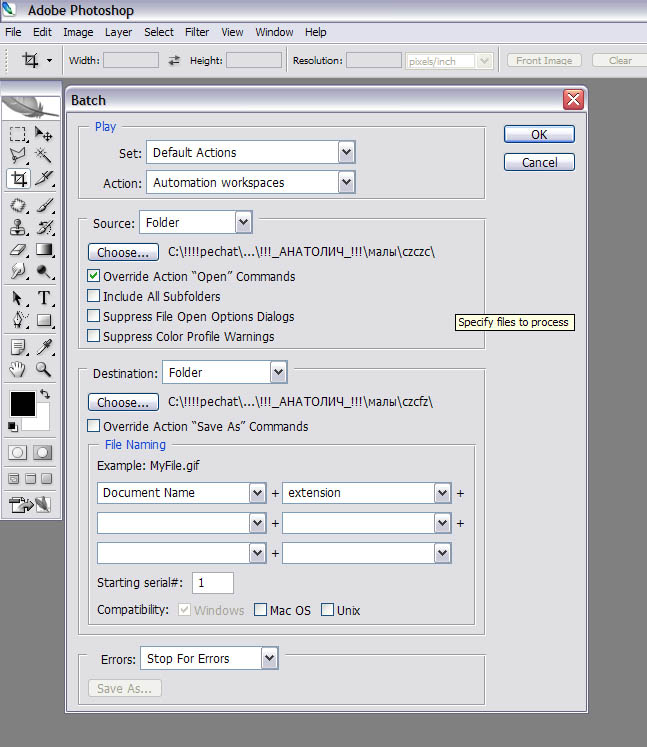Open the Errors dropdown showing Stop For Errors
This screenshot has height=747, width=647.
(209, 659)
